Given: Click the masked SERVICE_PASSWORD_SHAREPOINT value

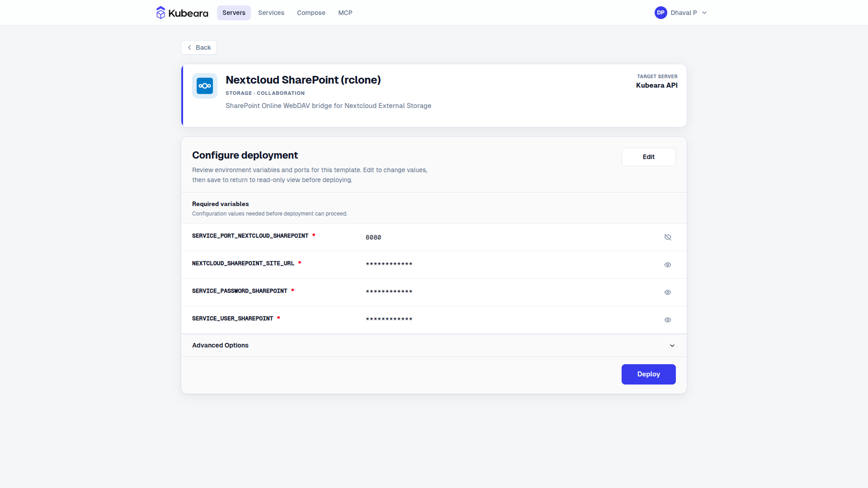Looking at the screenshot, I should pos(389,292).
